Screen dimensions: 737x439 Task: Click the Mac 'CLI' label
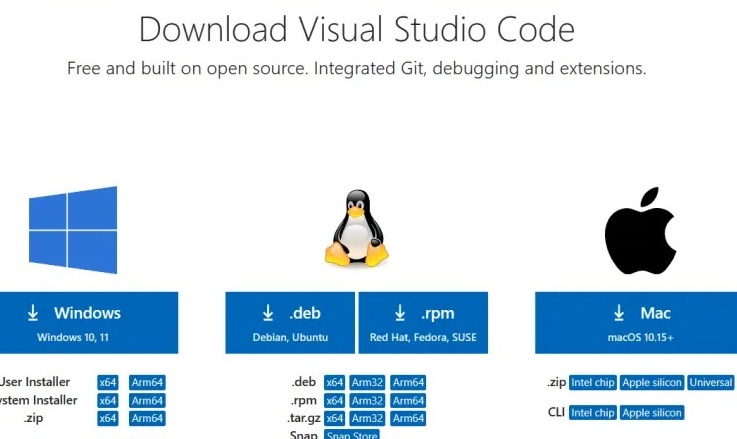coord(556,412)
